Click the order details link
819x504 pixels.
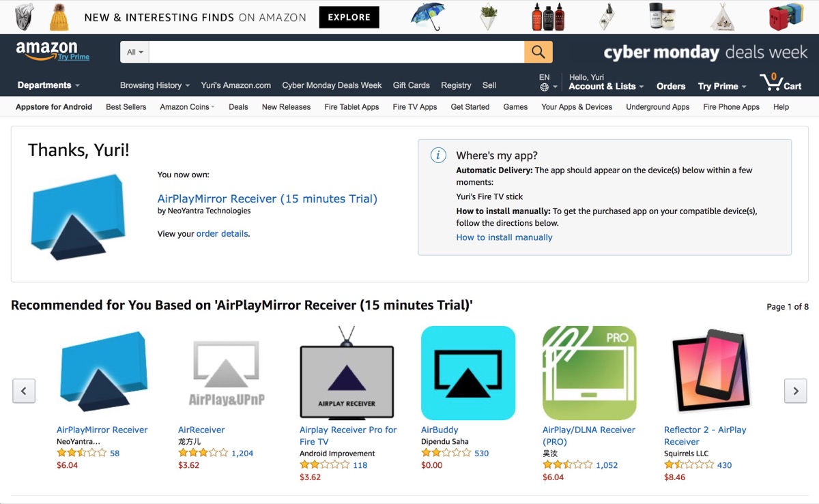222,233
